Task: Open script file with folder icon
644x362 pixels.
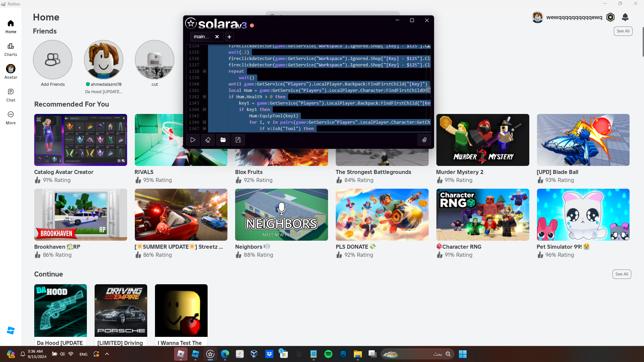Action: [223, 140]
